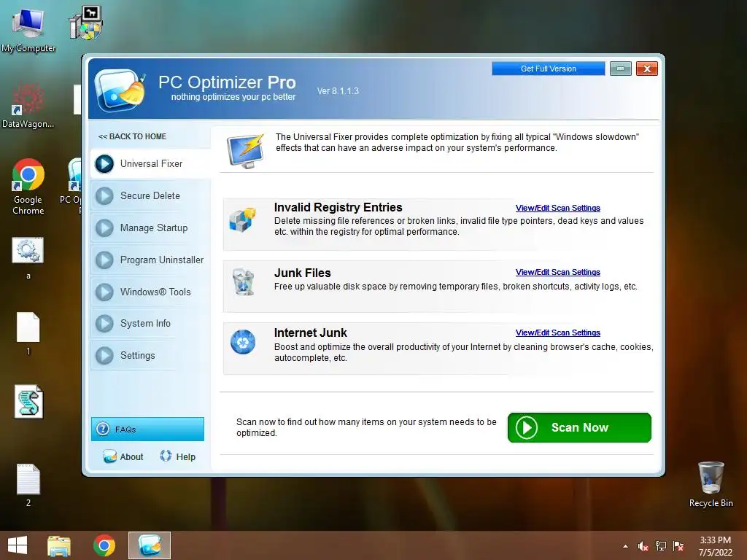Click the Junk Files heading

(303, 273)
